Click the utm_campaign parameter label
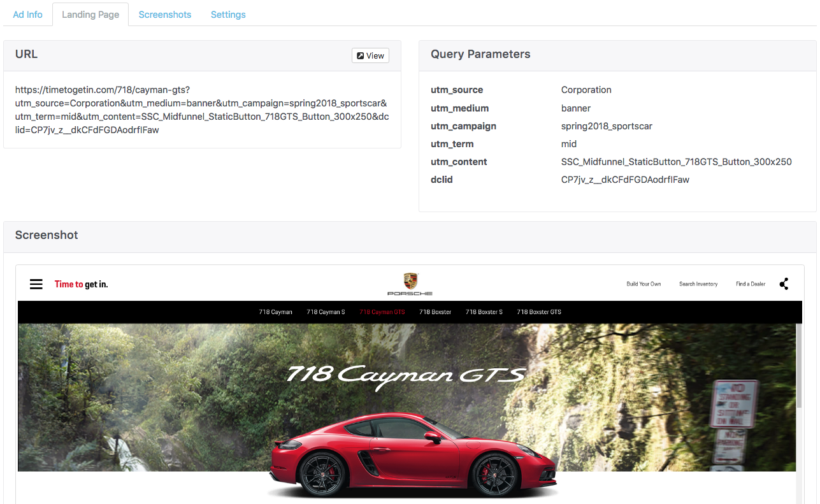The image size is (820, 504). 463,126
